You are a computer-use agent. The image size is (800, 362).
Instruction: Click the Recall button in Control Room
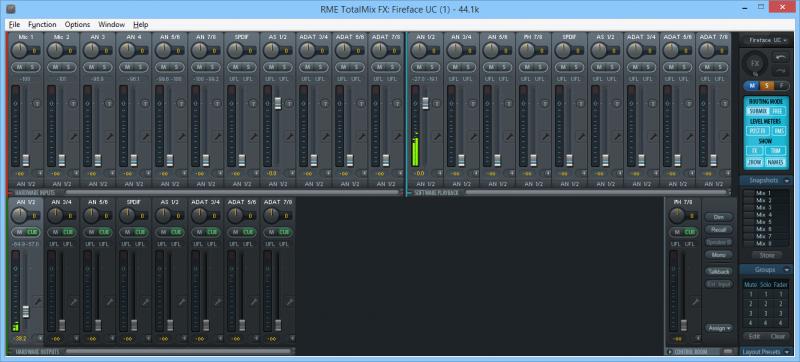[718, 230]
